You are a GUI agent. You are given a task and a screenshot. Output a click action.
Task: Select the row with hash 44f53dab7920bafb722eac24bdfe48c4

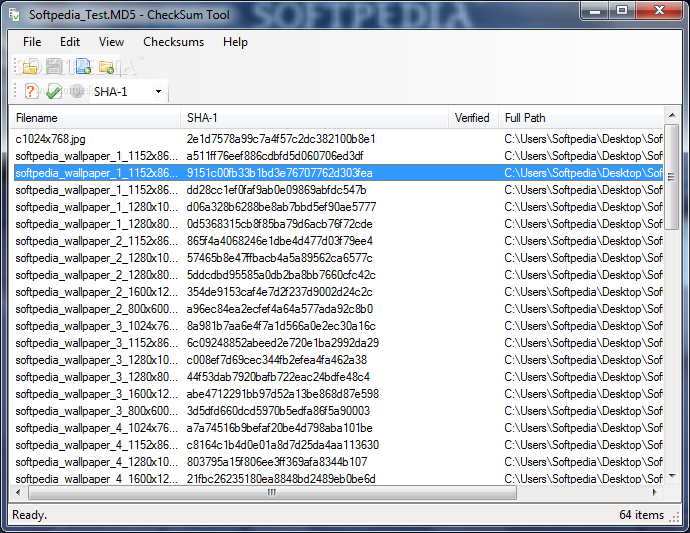tap(337, 377)
